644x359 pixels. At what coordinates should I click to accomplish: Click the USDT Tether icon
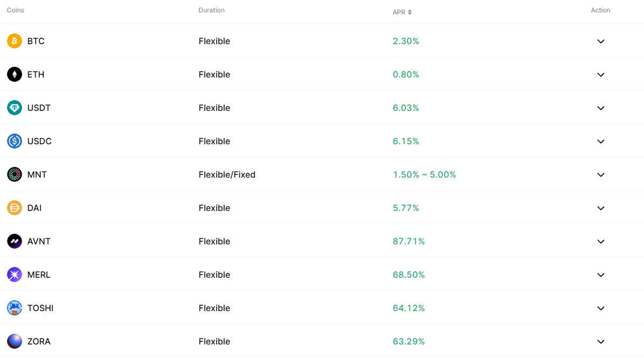click(15, 108)
